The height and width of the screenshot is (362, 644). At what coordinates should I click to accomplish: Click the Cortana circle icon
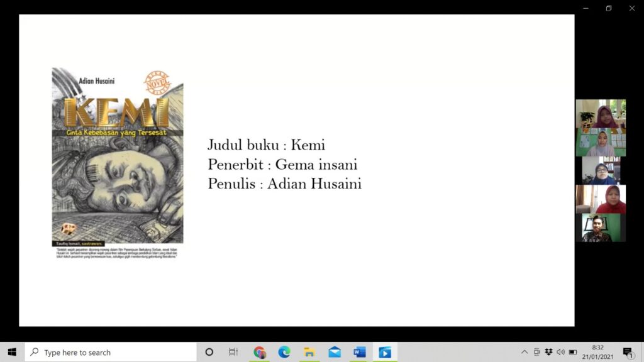209,352
